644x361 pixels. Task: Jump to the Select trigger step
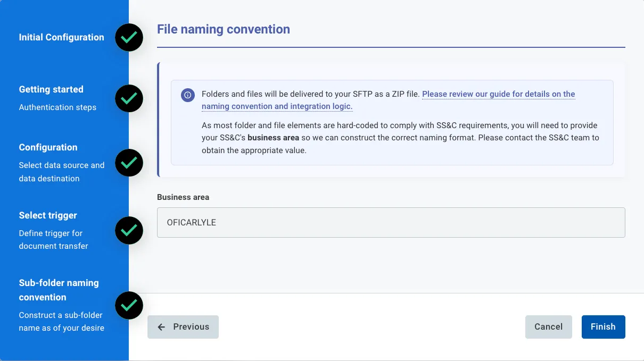pyautogui.click(x=48, y=215)
